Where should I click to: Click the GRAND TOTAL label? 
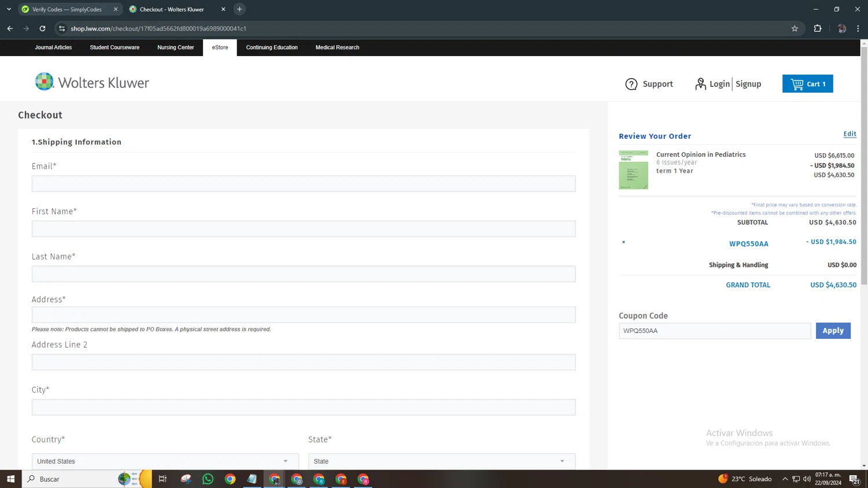coord(748,285)
